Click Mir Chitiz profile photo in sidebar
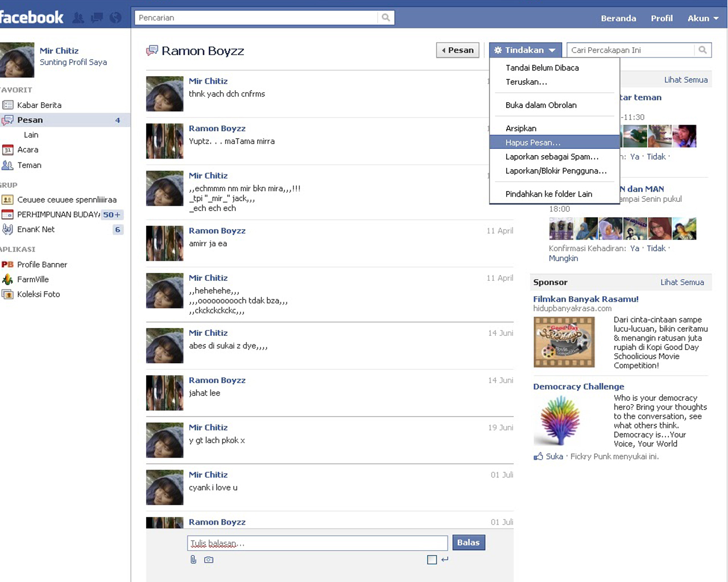 17,60
